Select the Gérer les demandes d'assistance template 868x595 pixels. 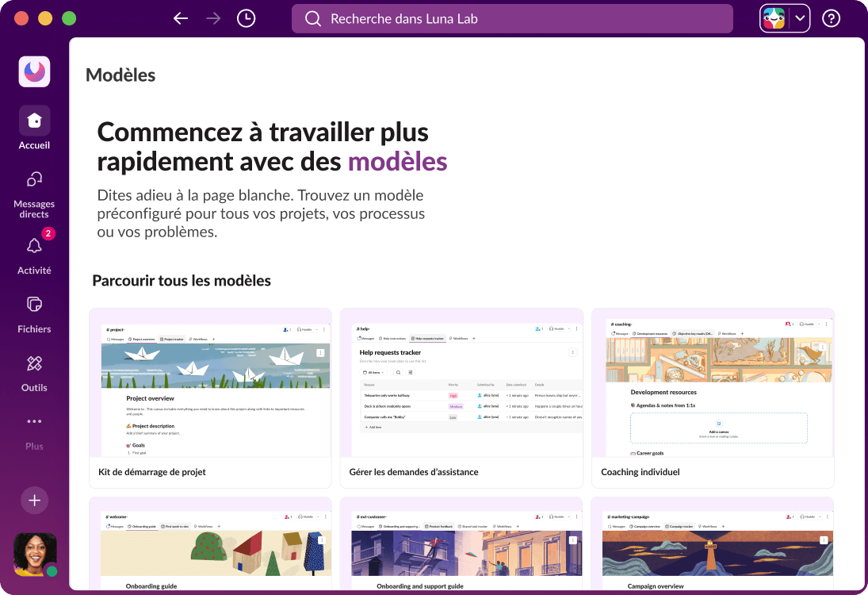pyautogui.click(x=461, y=397)
